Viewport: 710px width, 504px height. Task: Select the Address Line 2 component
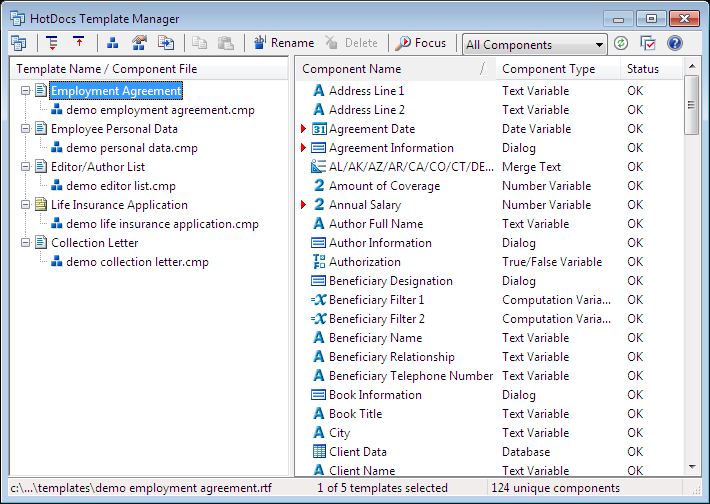(367, 110)
